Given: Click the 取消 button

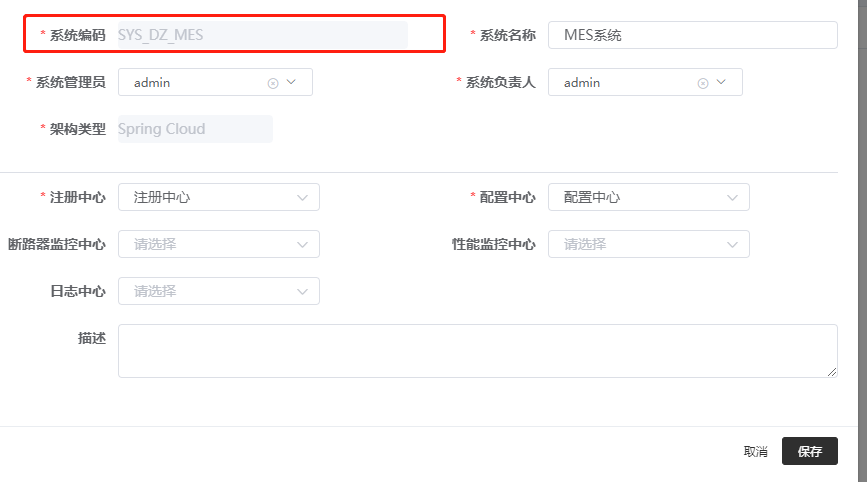Looking at the screenshot, I should click(x=756, y=452).
